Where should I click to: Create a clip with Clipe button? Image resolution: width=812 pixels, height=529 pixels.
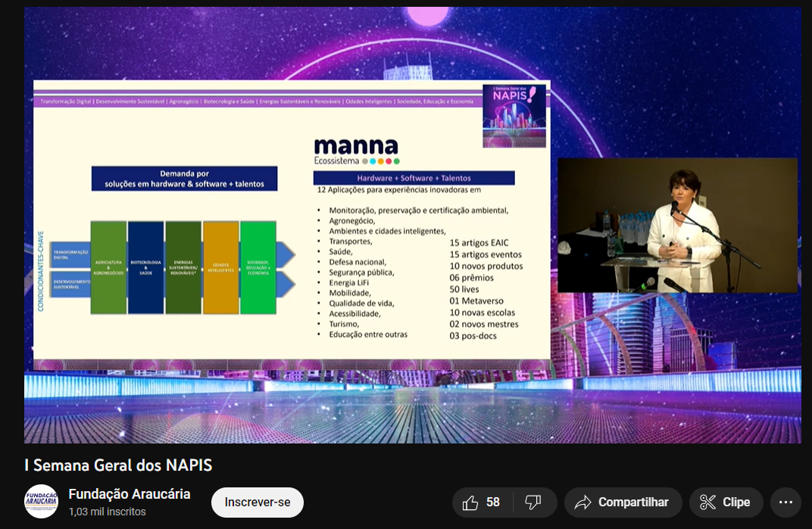click(x=726, y=502)
